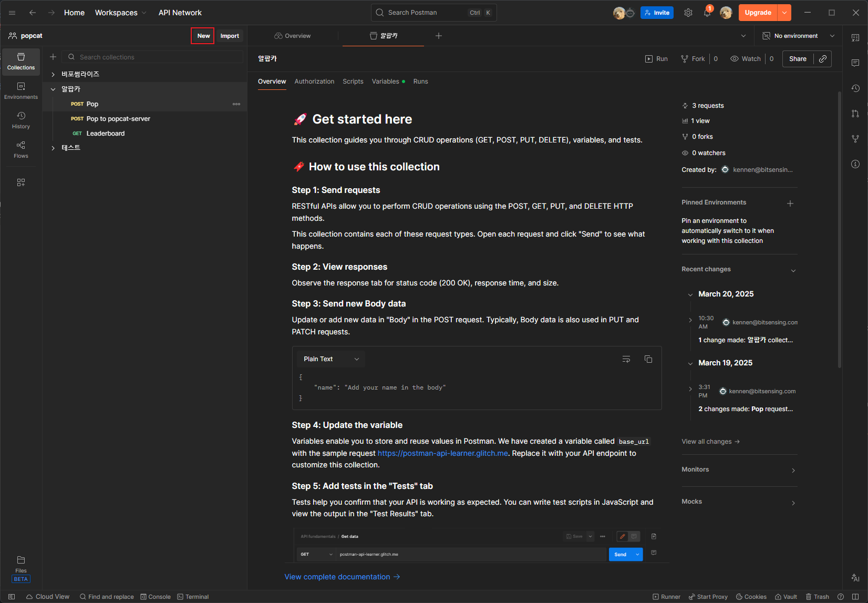Switch to the Runs tab
Screen dimensions: 868x603
(420, 81)
